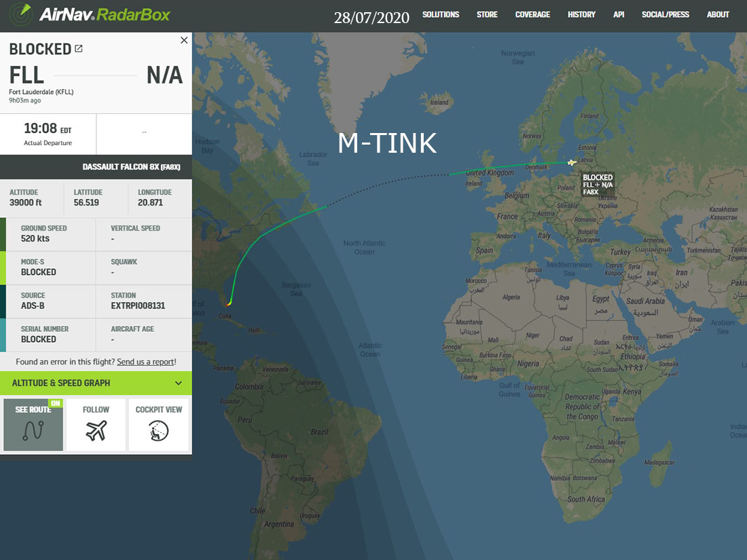Click the Follow airplane button
The width and height of the screenshot is (747, 560).
click(96, 425)
